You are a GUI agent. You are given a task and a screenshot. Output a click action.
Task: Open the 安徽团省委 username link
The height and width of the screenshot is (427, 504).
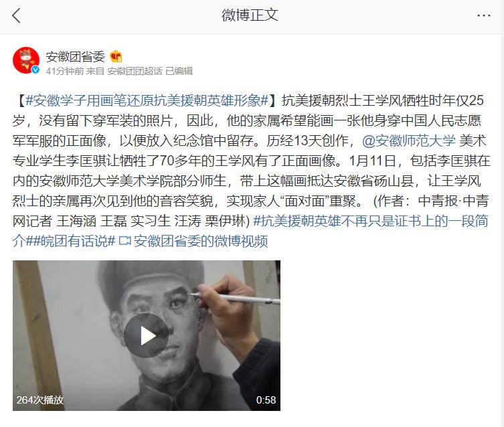(75, 56)
